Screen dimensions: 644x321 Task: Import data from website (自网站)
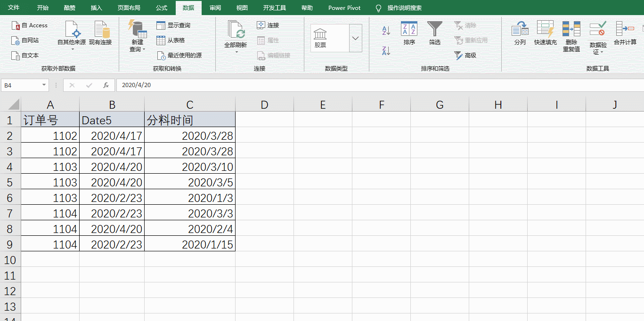25,40
